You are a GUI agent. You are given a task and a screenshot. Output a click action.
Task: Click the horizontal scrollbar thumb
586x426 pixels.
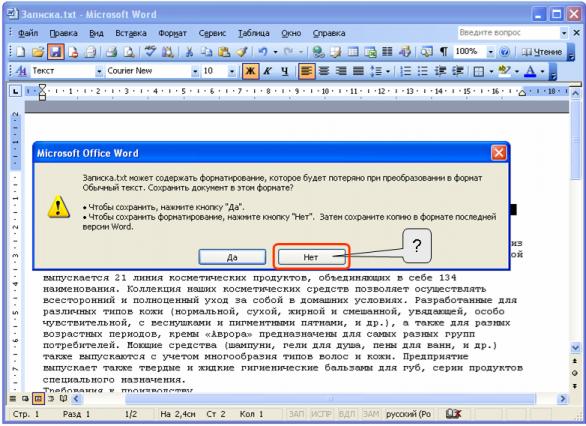(x=330, y=399)
